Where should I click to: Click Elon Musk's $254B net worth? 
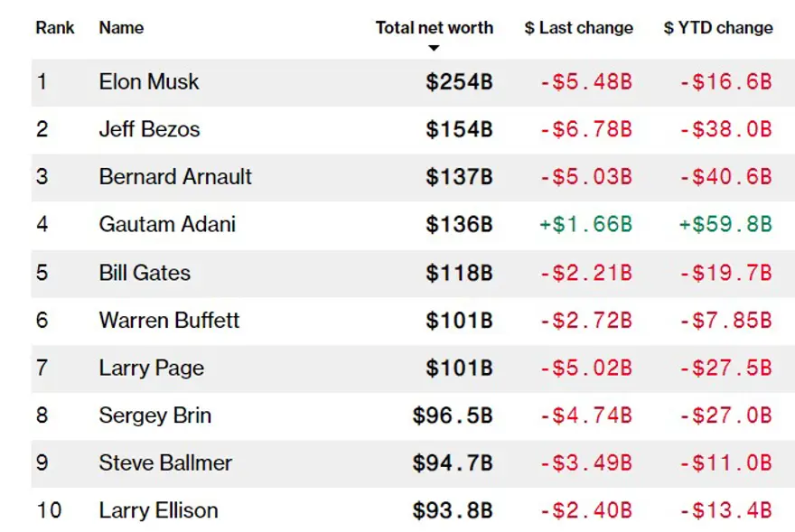(460, 82)
